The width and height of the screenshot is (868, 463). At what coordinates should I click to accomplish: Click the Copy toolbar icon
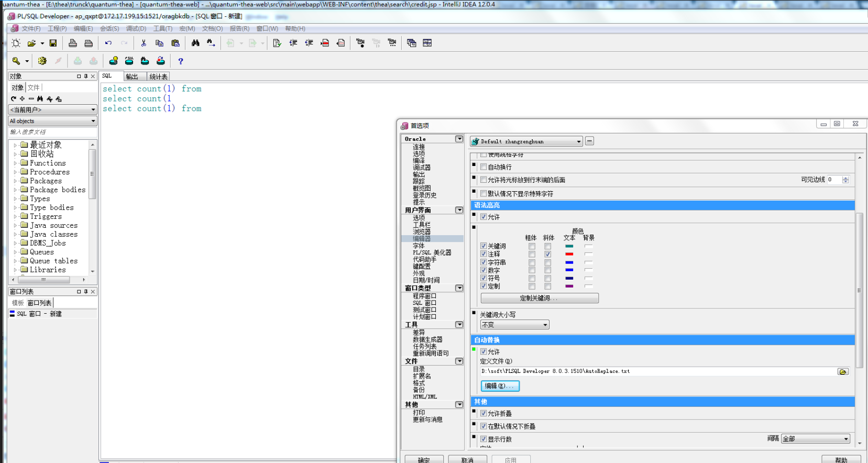(x=159, y=43)
